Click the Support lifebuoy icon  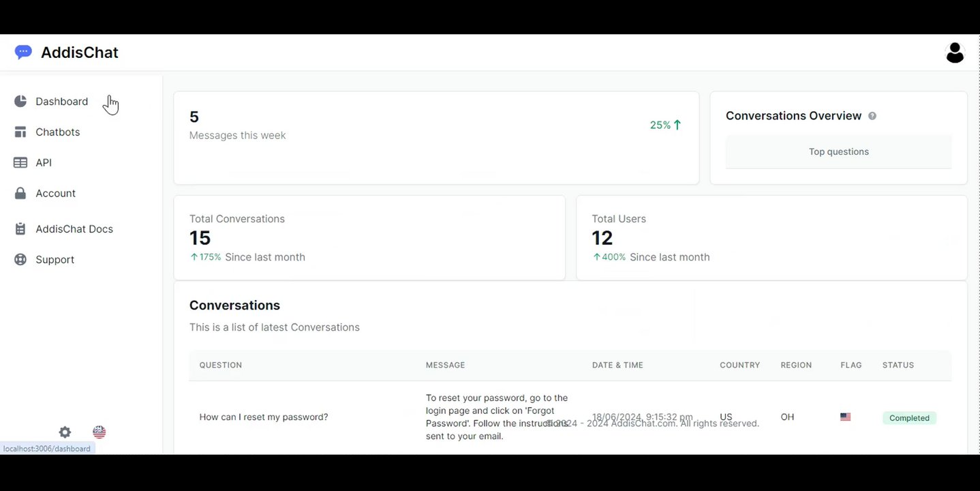click(20, 260)
